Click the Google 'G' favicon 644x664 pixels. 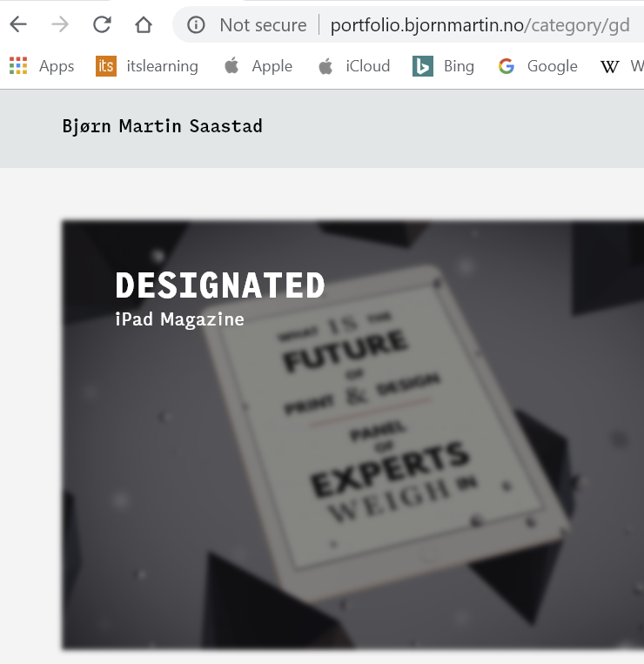[506, 66]
